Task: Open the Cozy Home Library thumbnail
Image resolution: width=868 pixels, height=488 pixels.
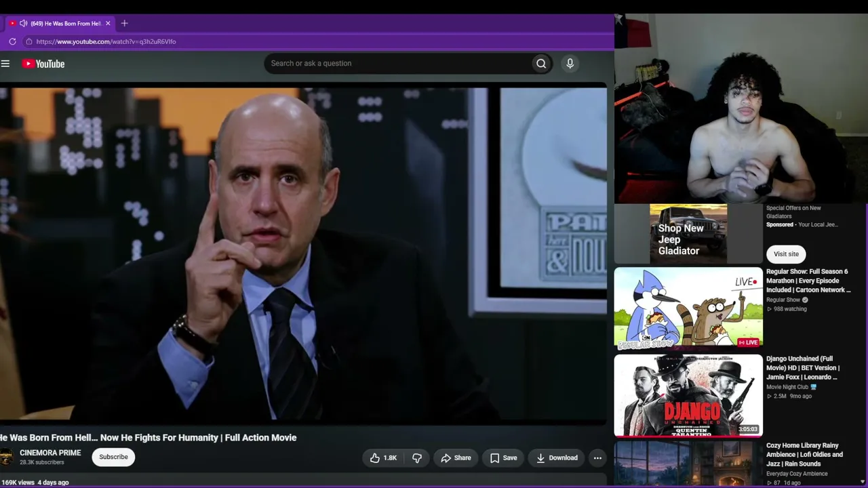Action: pos(688,464)
